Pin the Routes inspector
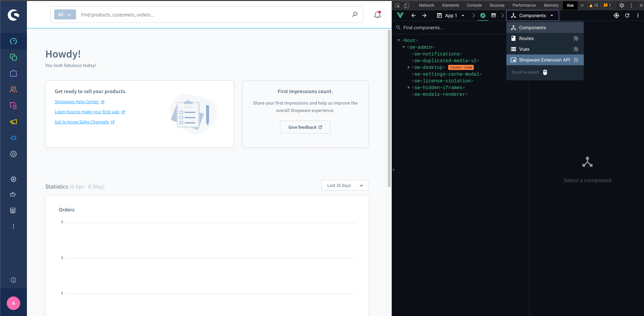The height and width of the screenshot is (316, 644). coord(575,38)
